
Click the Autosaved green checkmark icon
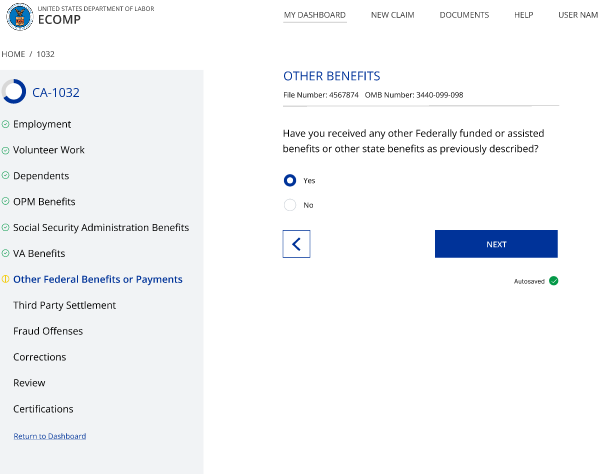[553, 281]
